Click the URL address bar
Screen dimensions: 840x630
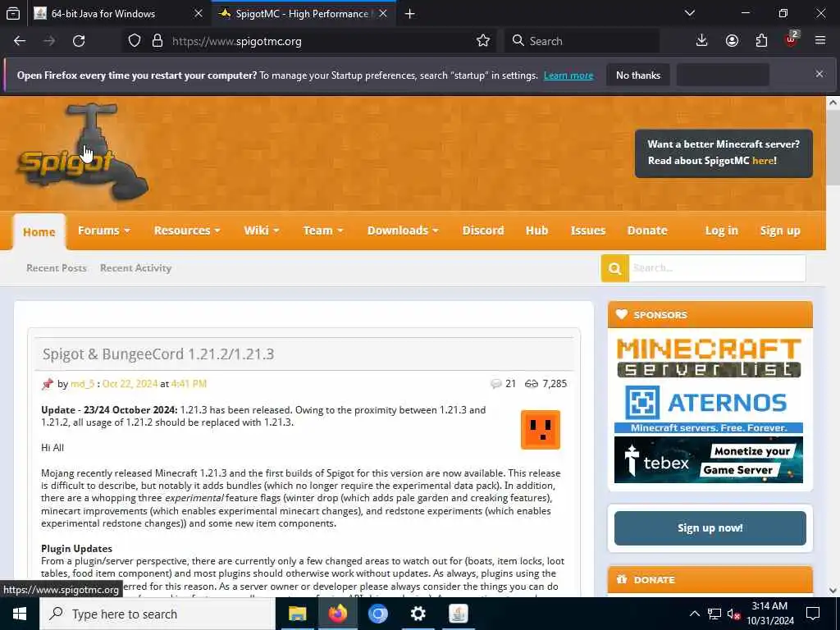point(322,41)
